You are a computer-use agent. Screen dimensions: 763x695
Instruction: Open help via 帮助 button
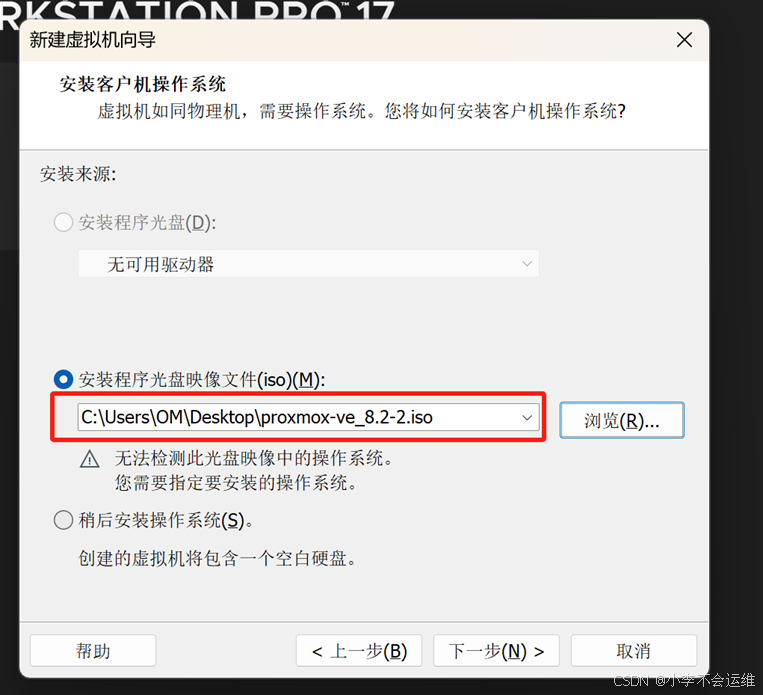[93, 651]
